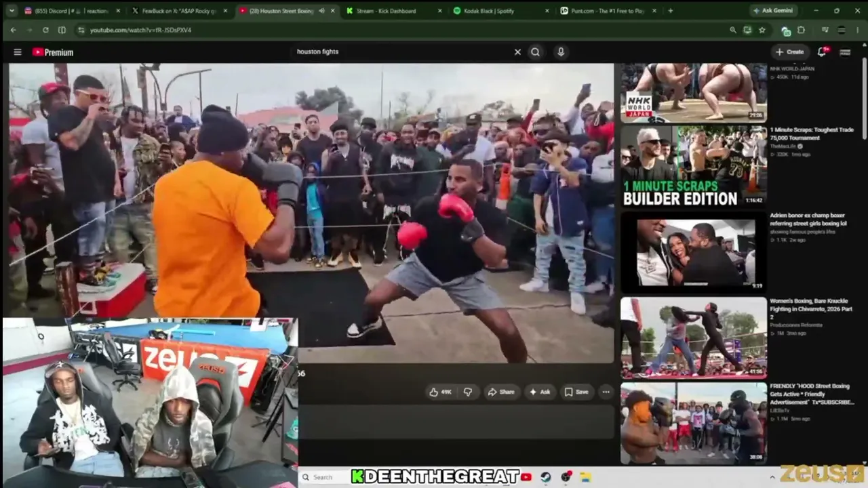
Task: Switch to the Stream - Kick Dashboard tab
Action: (386, 11)
